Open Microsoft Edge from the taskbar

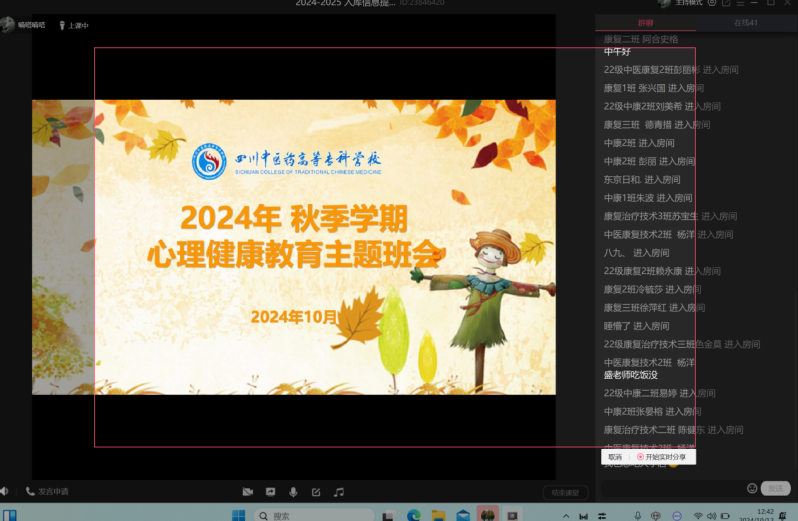[413, 515]
